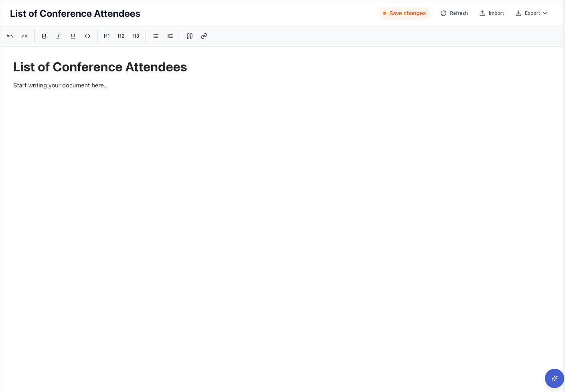Apply italic formatting

59,36
